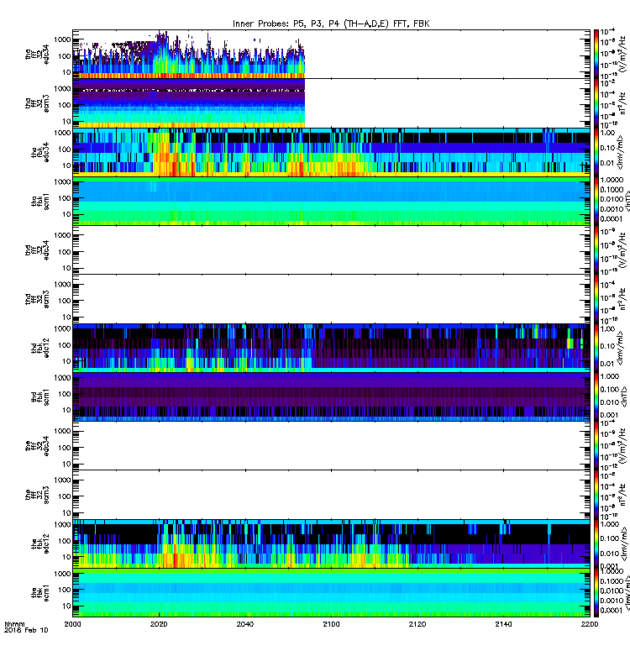Click the 'thd fbk scm1' axis label
Viewport: 630px width, 672px height.
click(40, 396)
